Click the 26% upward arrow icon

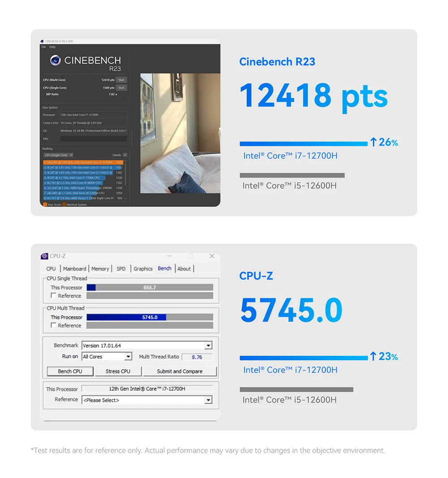[373, 142]
